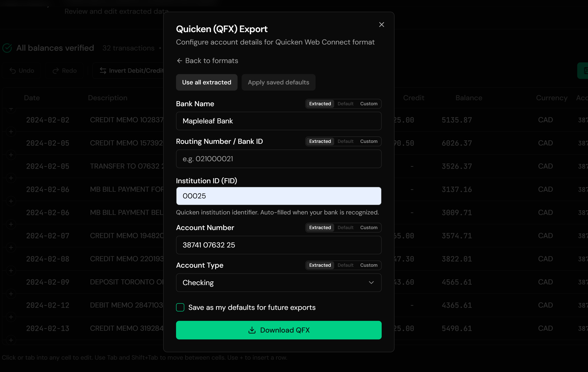588x372 pixels.
Task: Download the QFX file
Action: pos(279,330)
